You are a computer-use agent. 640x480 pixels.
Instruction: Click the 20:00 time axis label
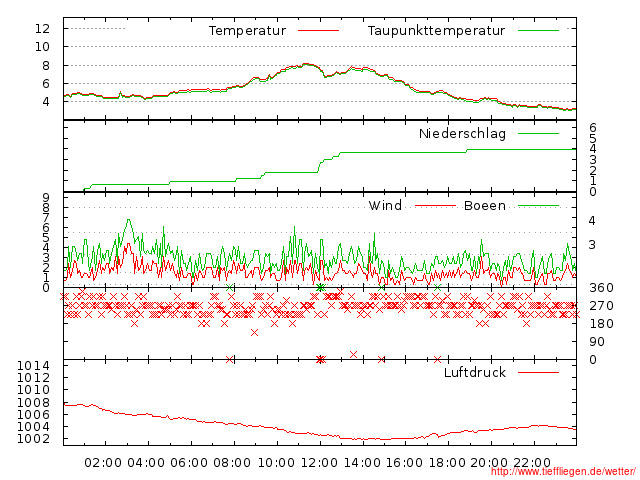pos(489,463)
